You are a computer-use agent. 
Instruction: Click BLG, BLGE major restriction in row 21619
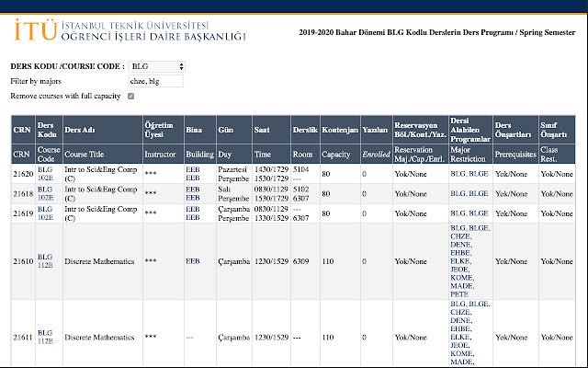[469, 213]
